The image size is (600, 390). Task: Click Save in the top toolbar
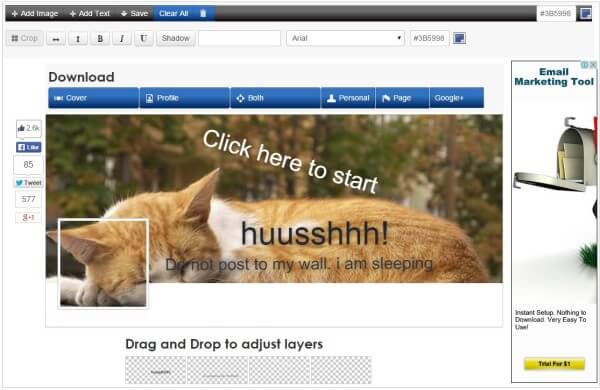tap(135, 13)
